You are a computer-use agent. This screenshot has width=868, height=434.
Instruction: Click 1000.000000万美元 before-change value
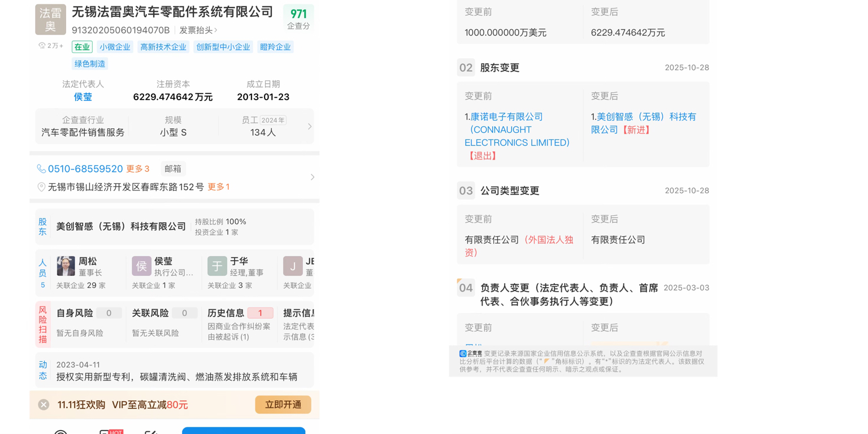pyautogui.click(x=506, y=33)
